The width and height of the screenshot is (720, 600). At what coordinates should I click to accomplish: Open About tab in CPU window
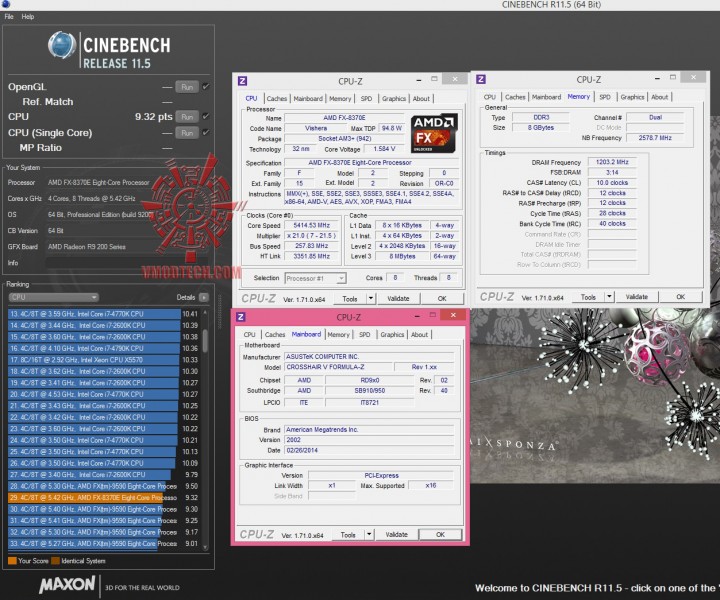tap(421, 99)
